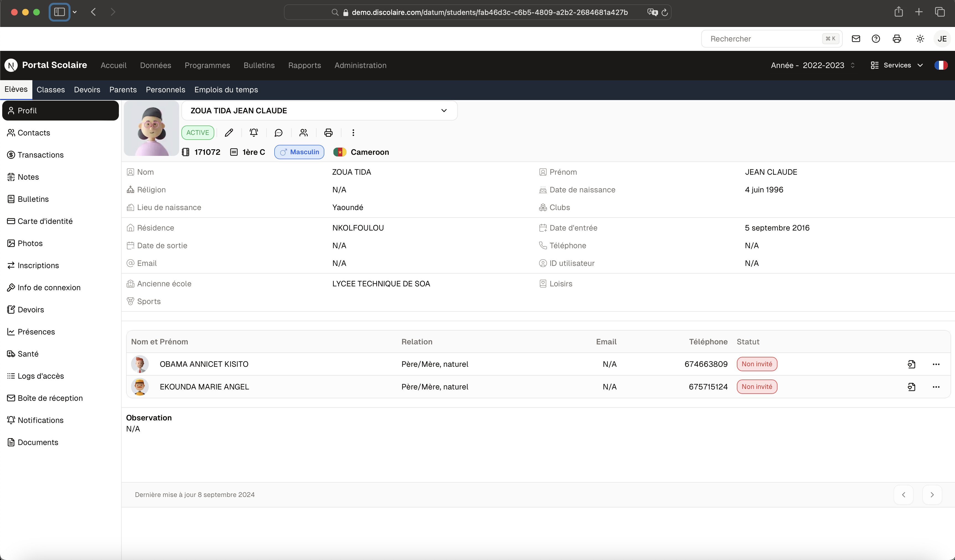Go to next student with right arrow
955x560 pixels.
(x=932, y=495)
